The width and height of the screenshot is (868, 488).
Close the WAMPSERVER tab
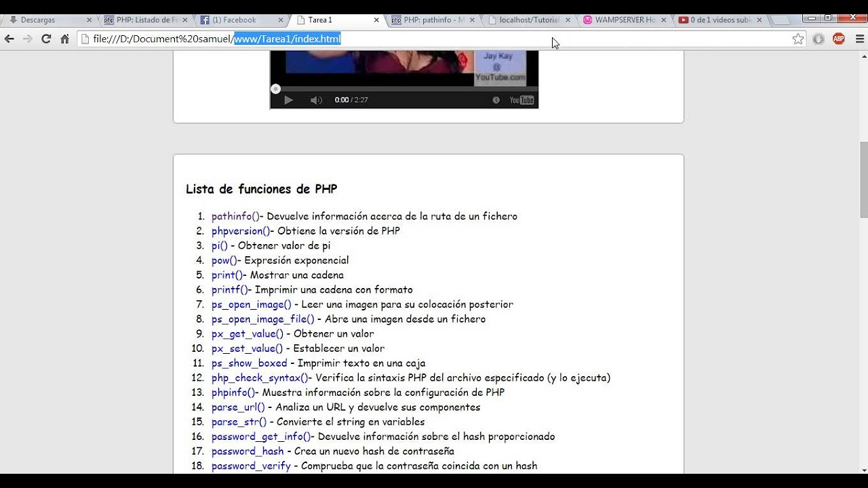[x=663, y=20]
